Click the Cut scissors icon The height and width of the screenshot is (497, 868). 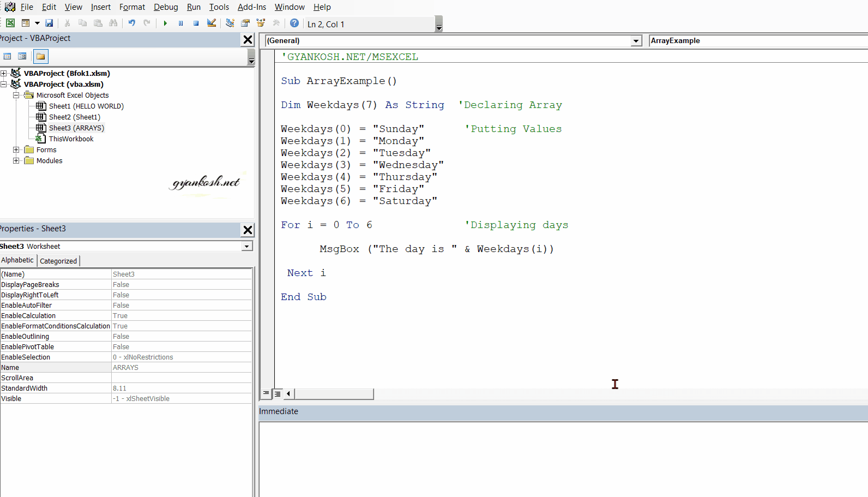(67, 23)
